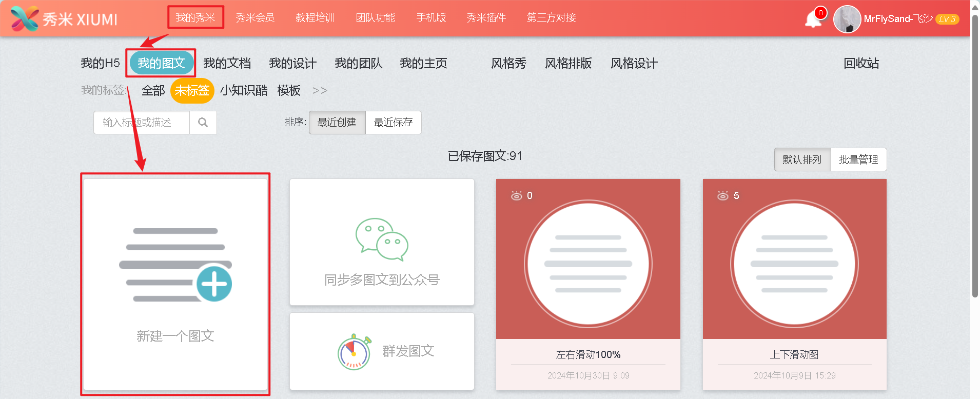Click the WeChat sync chat-bubble icon
Viewport: 980px width, 399px height.
tap(382, 240)
